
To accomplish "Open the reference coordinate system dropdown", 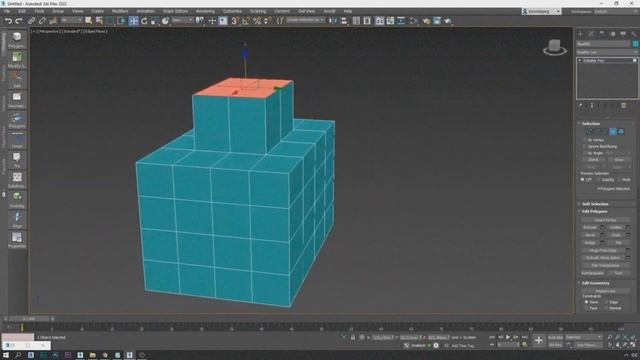I will 182,20.
